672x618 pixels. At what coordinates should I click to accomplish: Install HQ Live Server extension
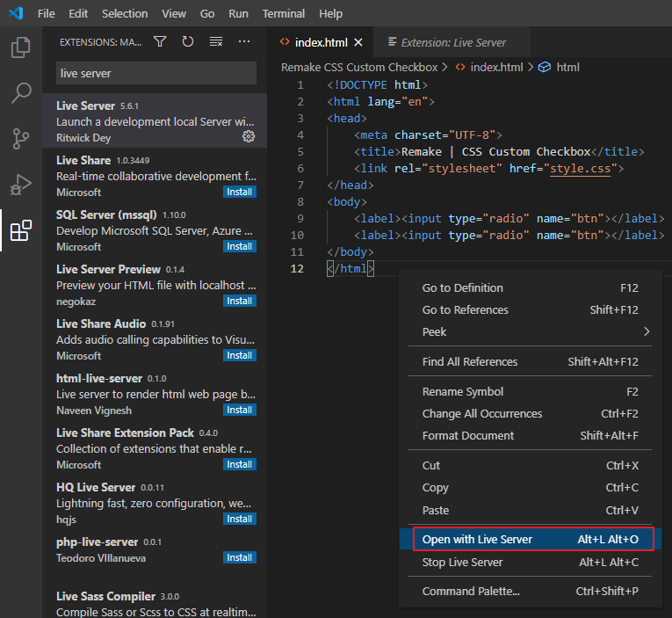[x=240, y=519]
